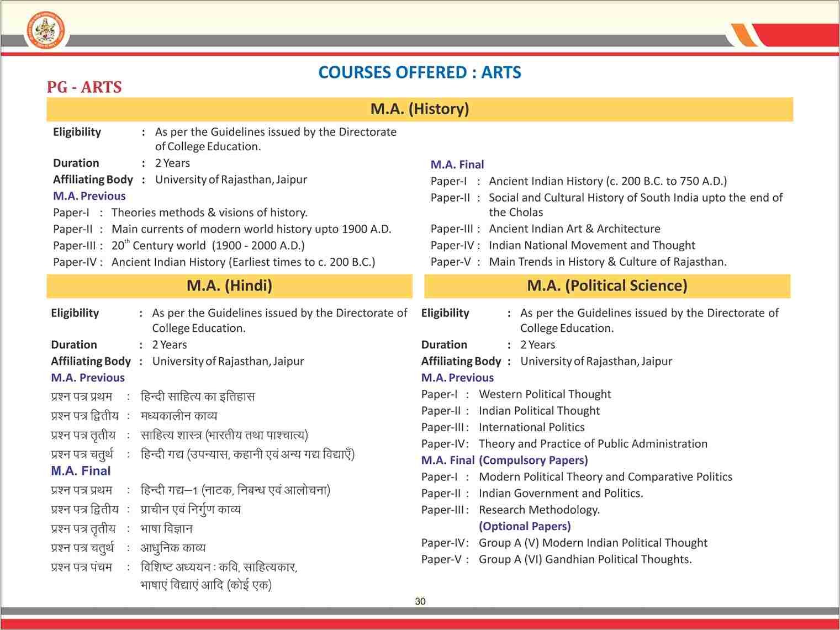Select the 'M.A. (History)' section header
Screen dimensions: 840x630
click(x=420, y=109)
